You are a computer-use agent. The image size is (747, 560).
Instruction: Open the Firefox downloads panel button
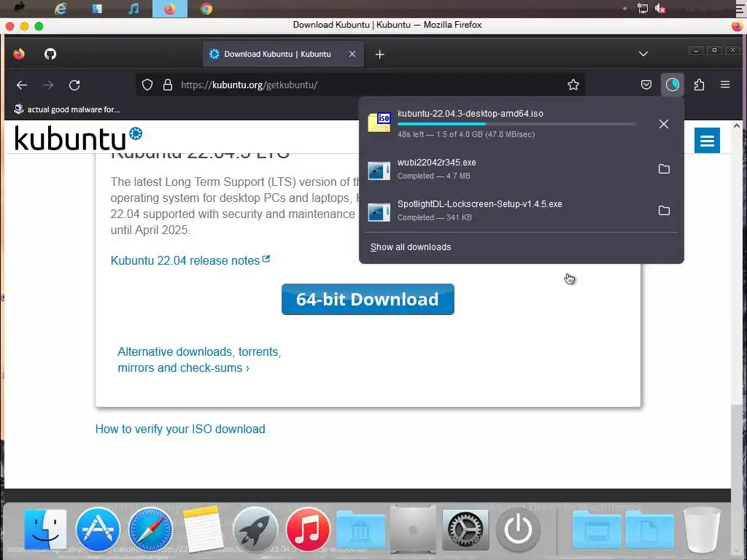(672, 85)
